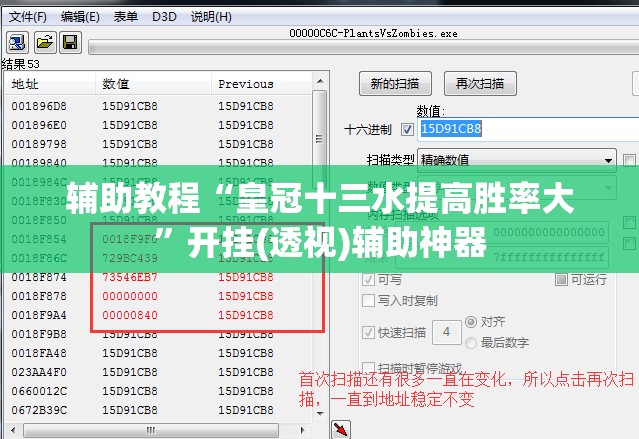Click the process title 00000C6C-PlantsVsZombies.exe
This screenshot has height=439, width=639.
[x=373, y=33]
